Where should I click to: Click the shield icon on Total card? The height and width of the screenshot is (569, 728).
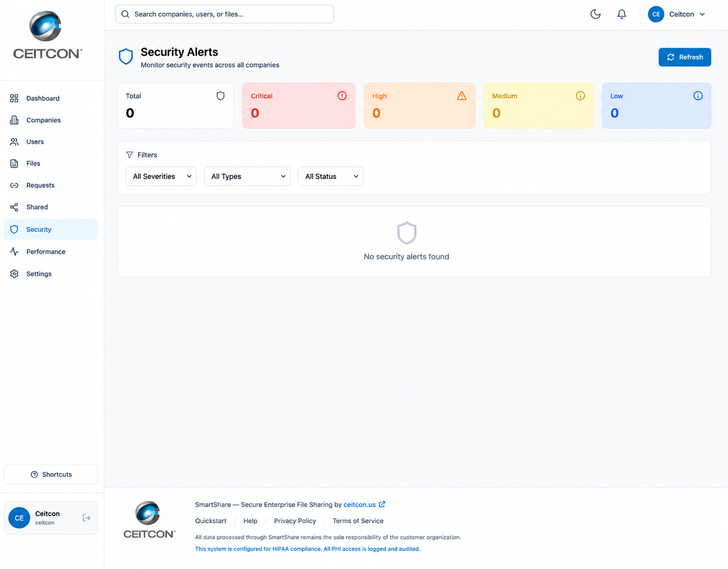coord(221,95)
